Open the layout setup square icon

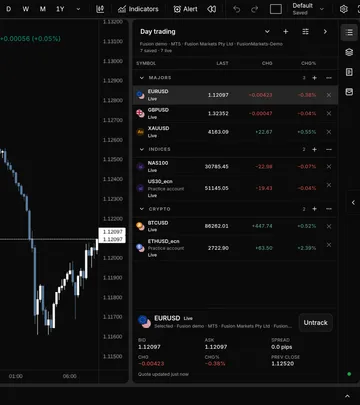[x=276, y=9]
